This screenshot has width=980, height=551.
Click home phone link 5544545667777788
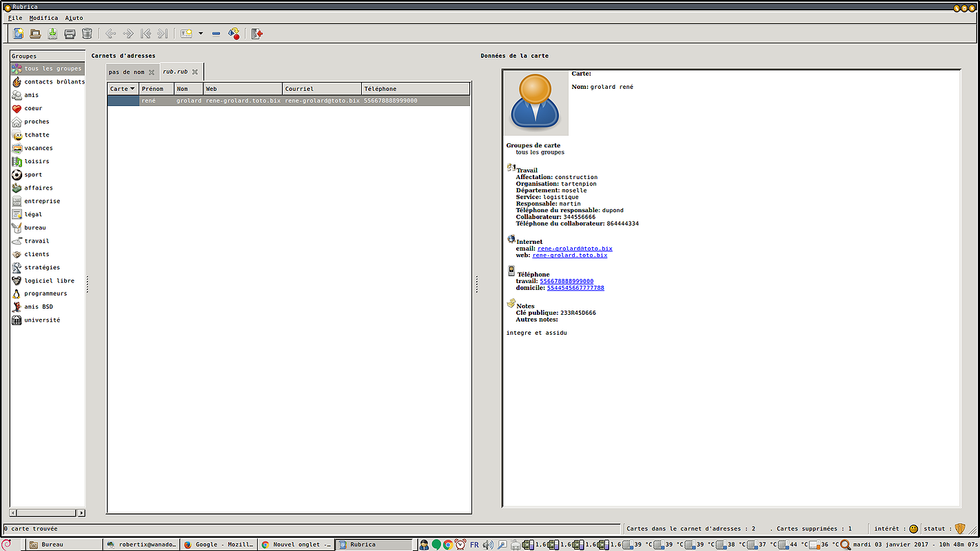(x=575, y=288)
